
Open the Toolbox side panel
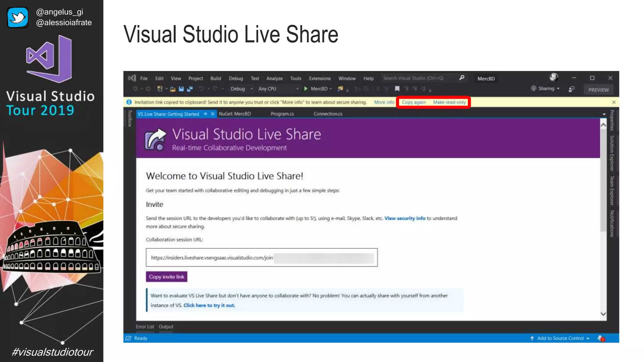click(x=130, y=118)
